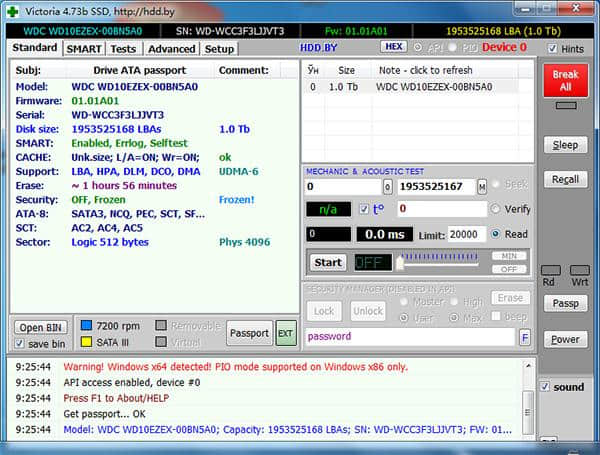Click the Wrt indicator box

(578, 270)
